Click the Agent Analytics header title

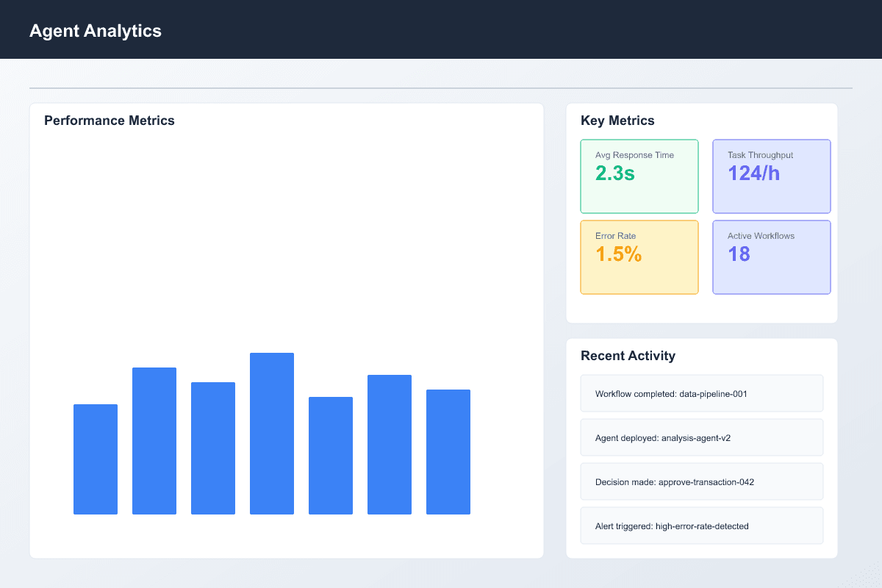click(95, 31)
